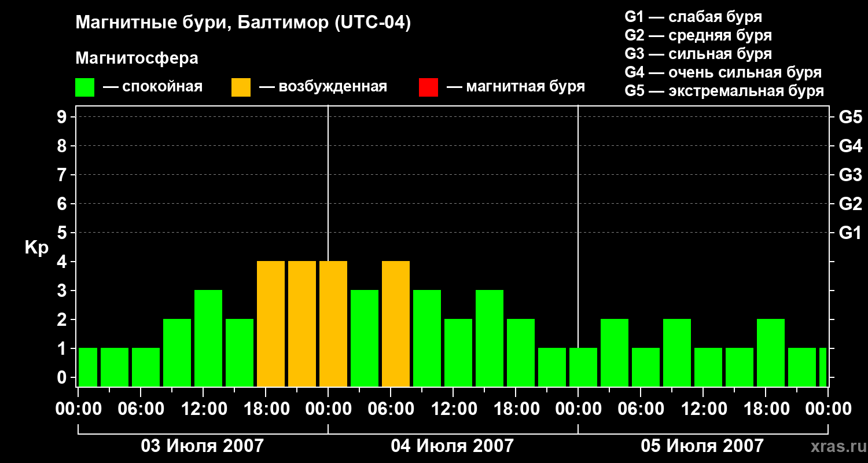This screenshot has height=463, width=868.
Task: Click 'G5 — экстремальная буря' legend line
Action: [724, 91]
